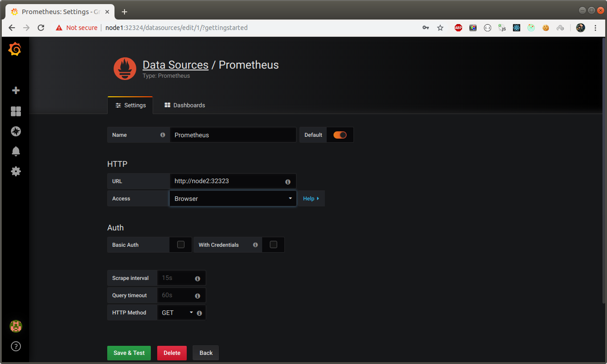607x364 pixels.
Task: Click the page vertical scrollbar
Action: pos(604,171)
